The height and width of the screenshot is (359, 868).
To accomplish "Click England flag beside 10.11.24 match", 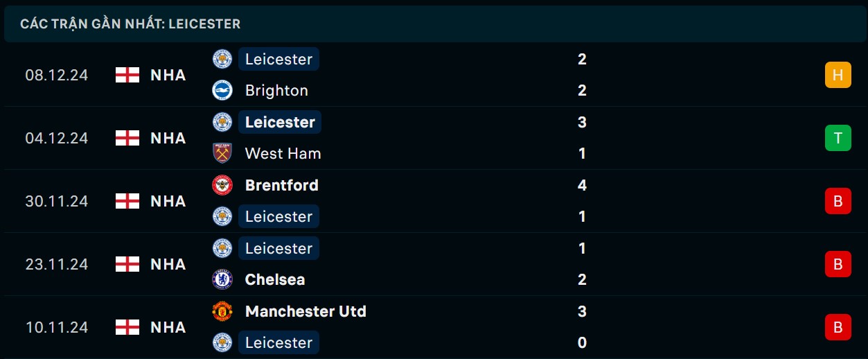I will [127, 327].
